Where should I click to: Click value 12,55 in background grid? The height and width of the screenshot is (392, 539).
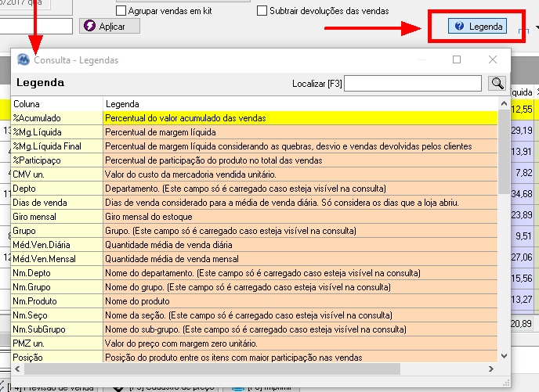click(522, 110)
